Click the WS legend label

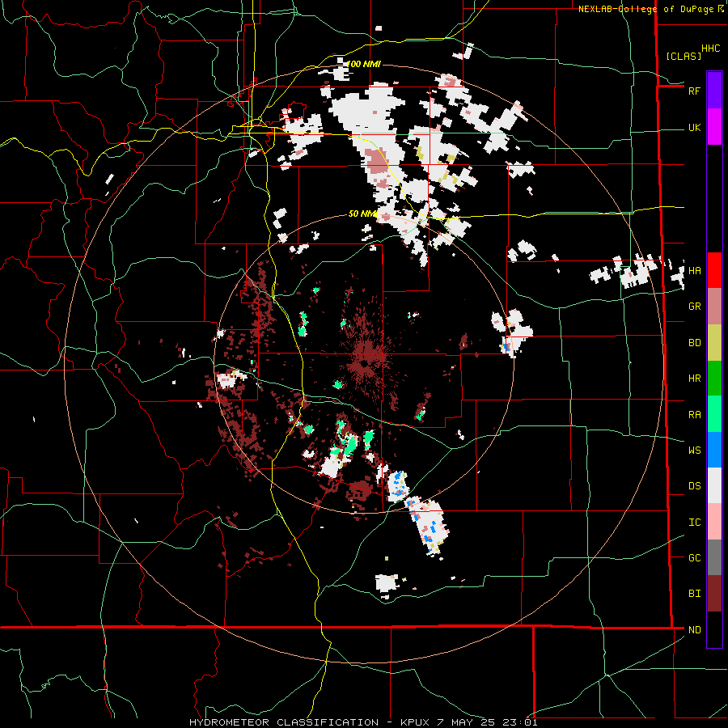694,451
